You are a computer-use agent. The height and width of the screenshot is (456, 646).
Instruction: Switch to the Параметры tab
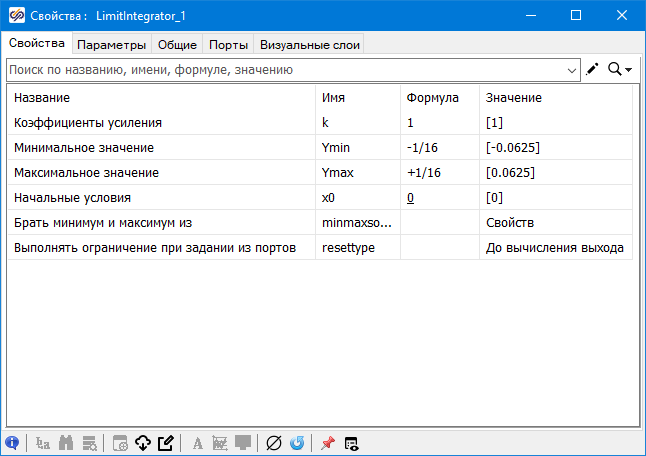(112, 44)
